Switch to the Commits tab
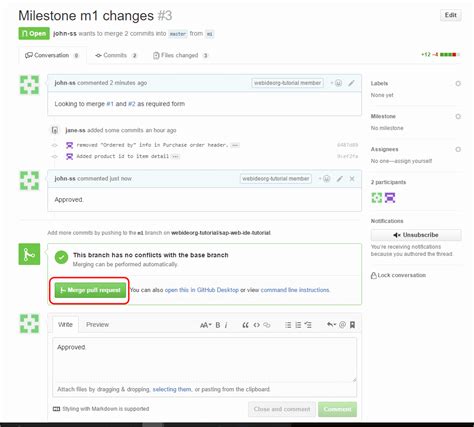This screenshot has width=474, height=427. point(116,55)
